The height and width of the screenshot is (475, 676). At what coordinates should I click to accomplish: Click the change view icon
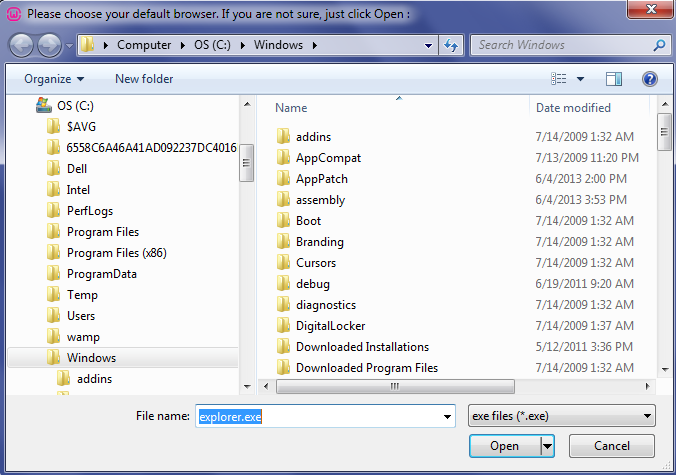click(x=559, y=79)
